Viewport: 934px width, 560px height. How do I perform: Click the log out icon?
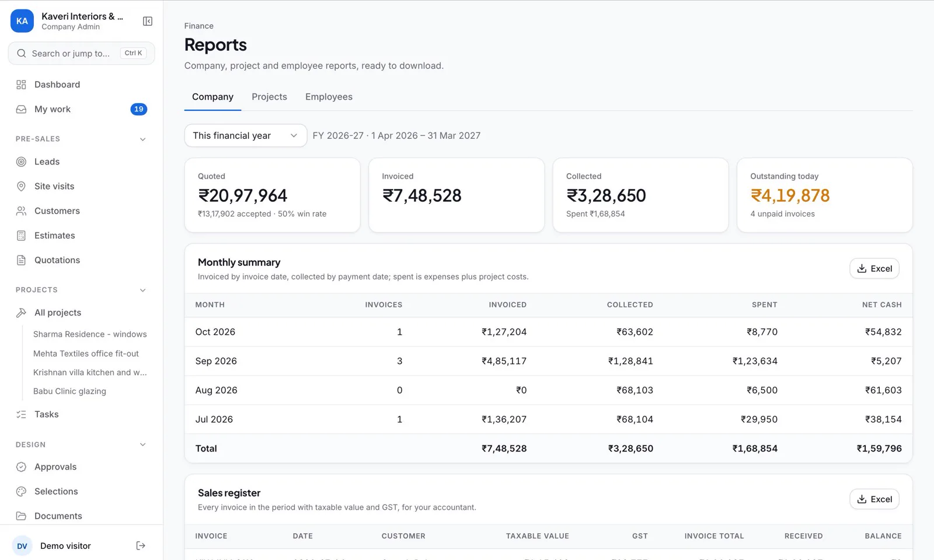pyautogui.click(x=141, y=546)
